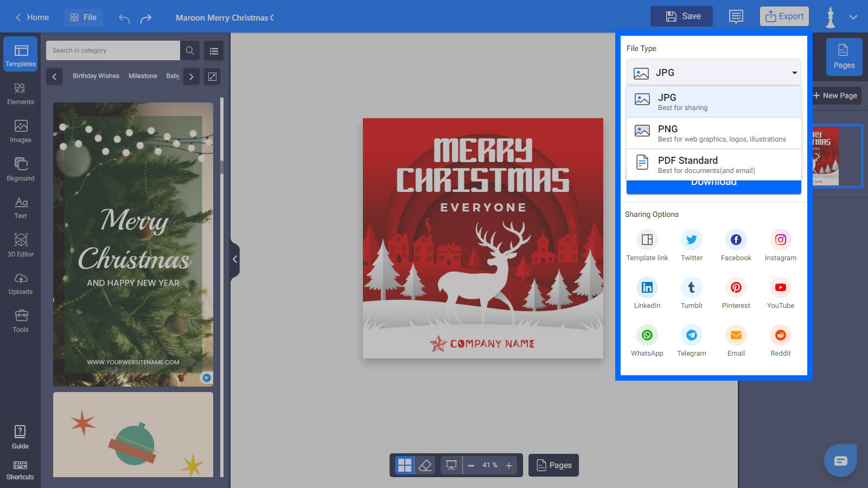Viewport: 868px width, 488px height.
Task: Open the File menu
Action: [84, 17]
